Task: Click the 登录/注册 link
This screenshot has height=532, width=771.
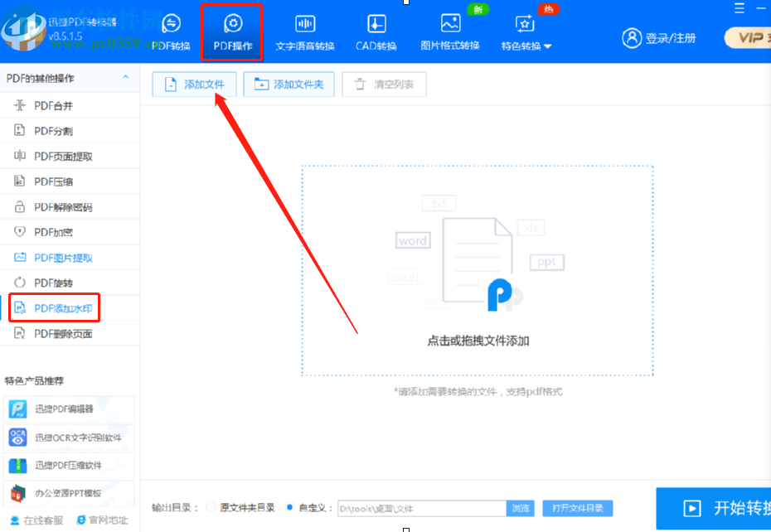Action: (671, 38)
